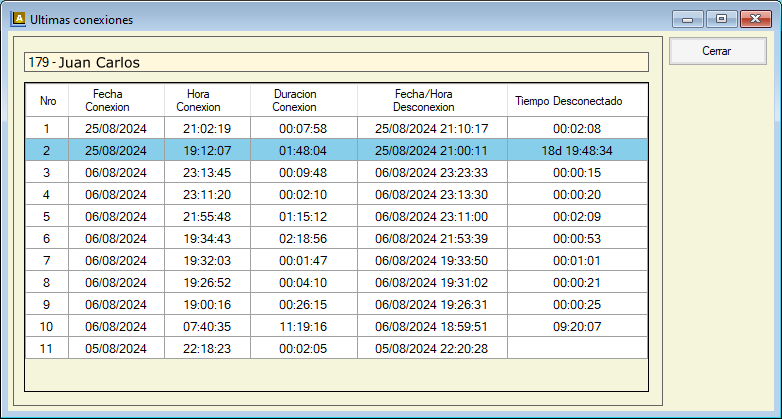Click disconnection 06/08/2024 21:53:39 in row 6
Viewport: 782px width, 419px height.
click(431, 238)
